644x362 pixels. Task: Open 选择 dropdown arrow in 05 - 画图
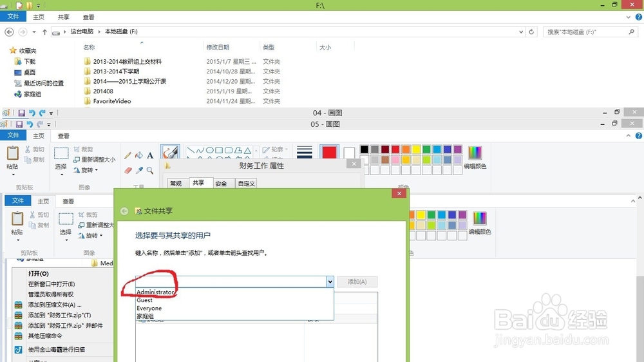tap(61, 175)
